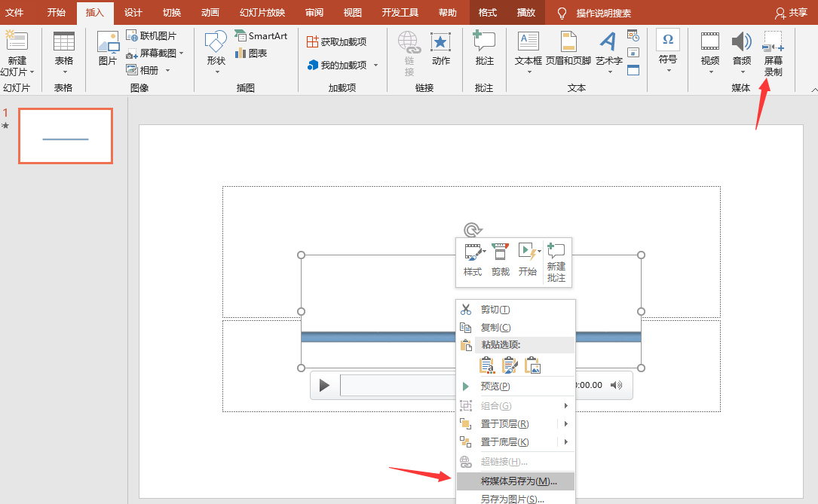Play the video with the play button
Image resolution: width=818 pixels, height=504 pixels.
tap(324, 385)
